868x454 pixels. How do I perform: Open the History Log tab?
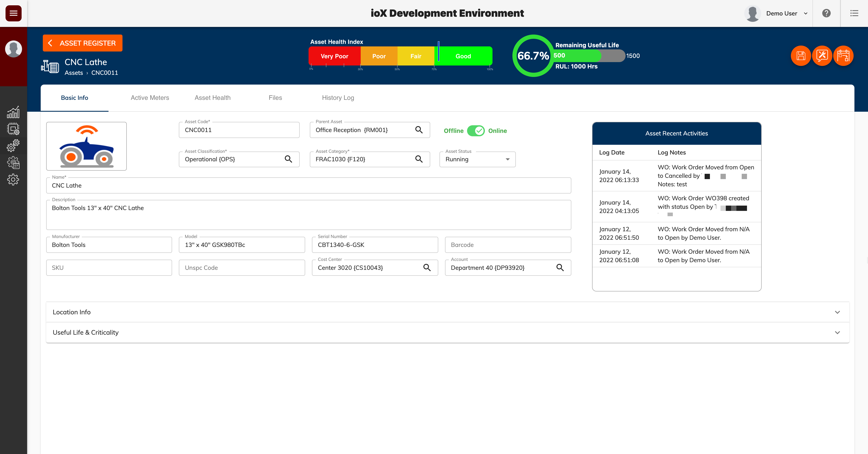[338, 97]
